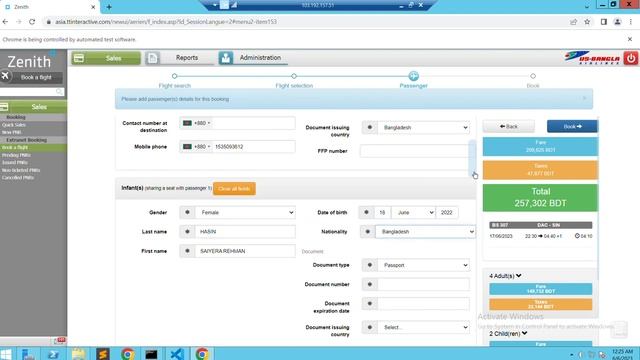The image size is (640, 360).
Task: Click the document icon beside Reports
Action: 152,58
